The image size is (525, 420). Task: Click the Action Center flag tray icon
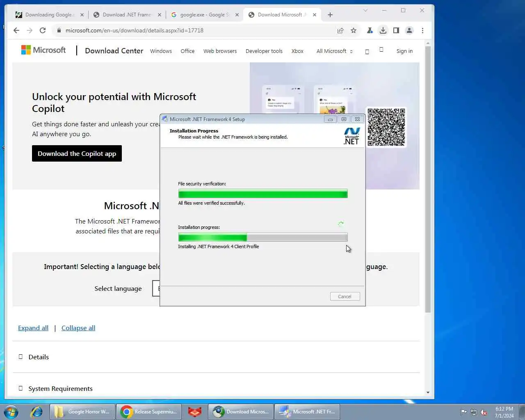pyautogui.click(x=463, y=412)
